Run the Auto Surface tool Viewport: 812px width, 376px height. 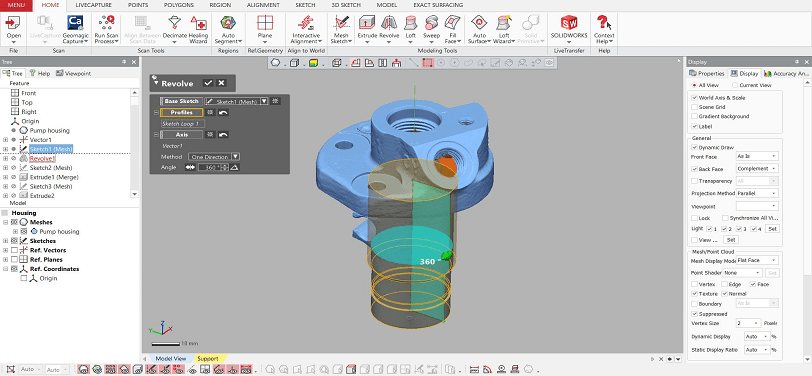[x=479, y=28]
